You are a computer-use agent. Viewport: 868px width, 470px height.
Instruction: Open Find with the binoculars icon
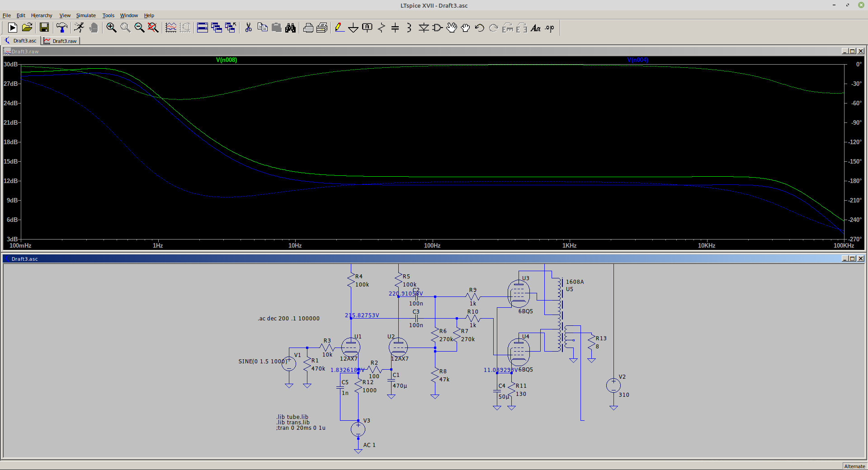click(290, 28)
